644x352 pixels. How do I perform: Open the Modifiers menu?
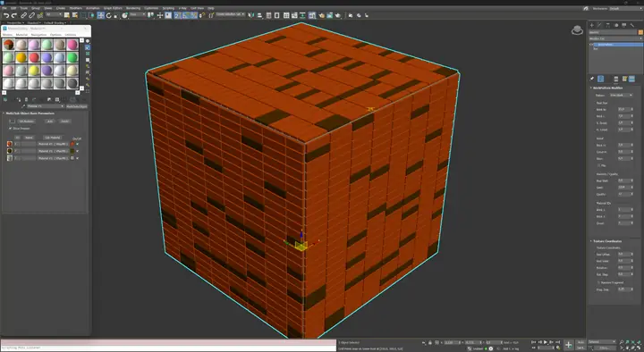(75, 8)
